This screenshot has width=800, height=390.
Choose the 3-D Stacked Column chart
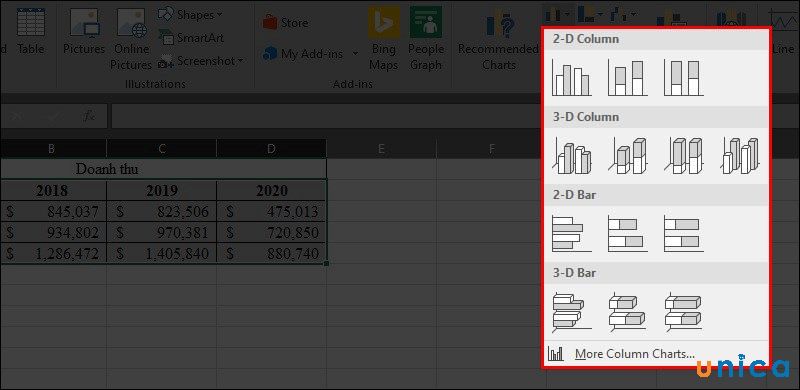pyautogui.click(x=628, y=156)
